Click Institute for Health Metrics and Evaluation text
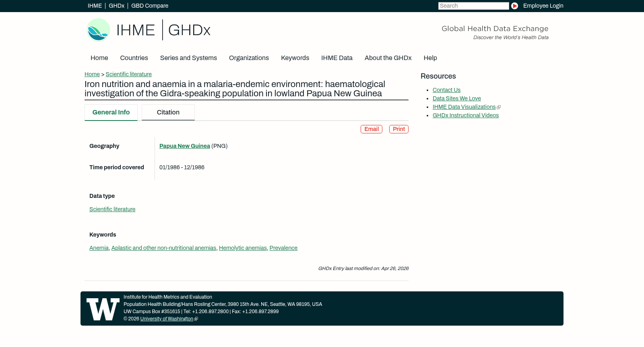The image size is (644, 347). point(168,297)
